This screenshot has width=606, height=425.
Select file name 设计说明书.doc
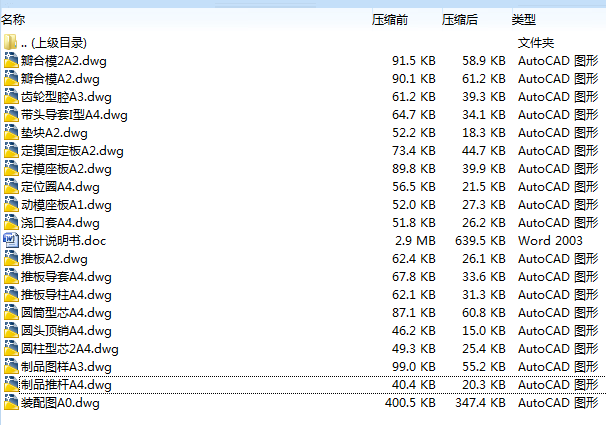click(x=63, y=241)
